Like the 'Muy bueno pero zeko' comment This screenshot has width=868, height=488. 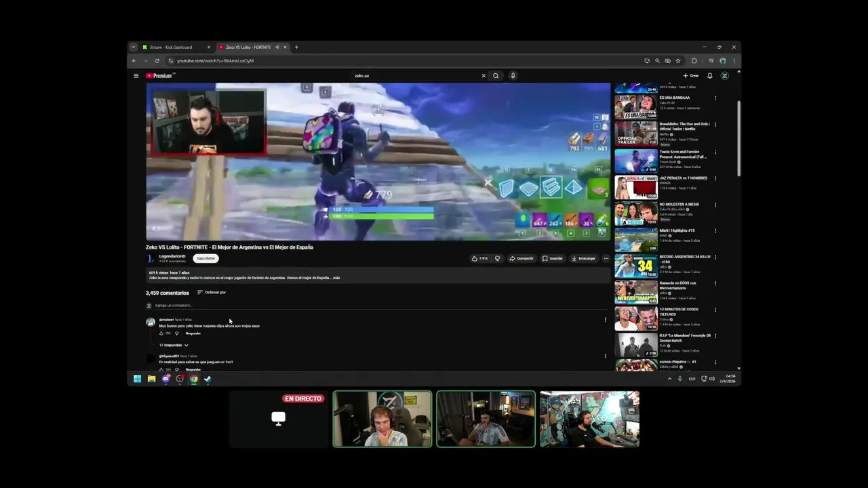[161, 333]
